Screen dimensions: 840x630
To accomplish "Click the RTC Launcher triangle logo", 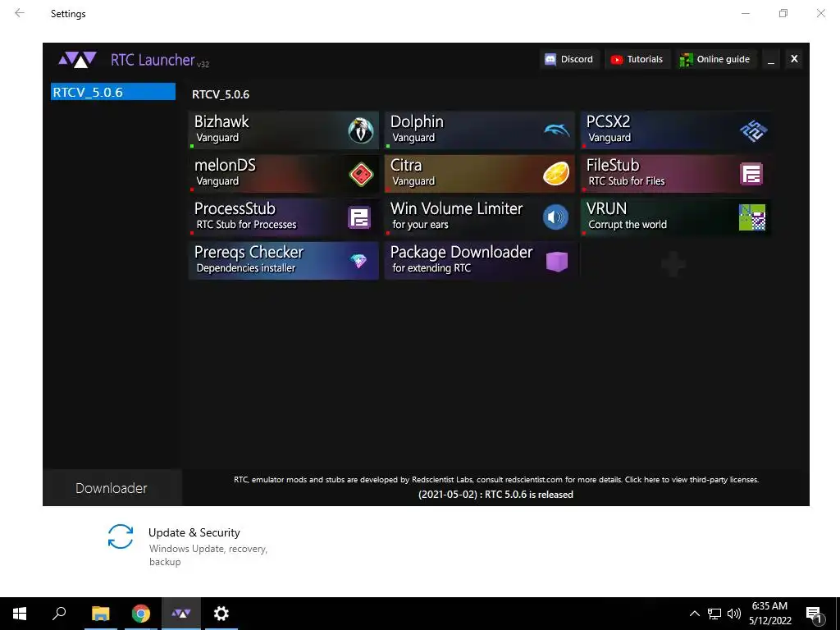I will pos(78,59).
